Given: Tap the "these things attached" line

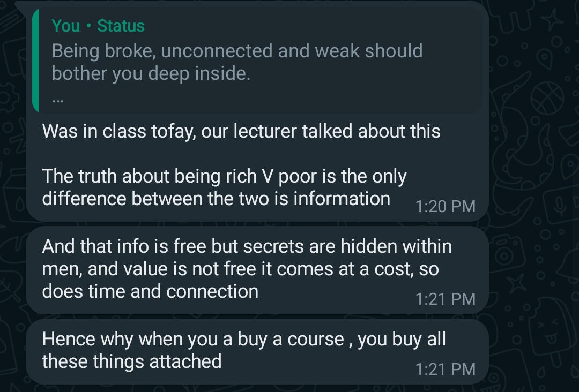Looking at the screenshot, I should point(131,361).
